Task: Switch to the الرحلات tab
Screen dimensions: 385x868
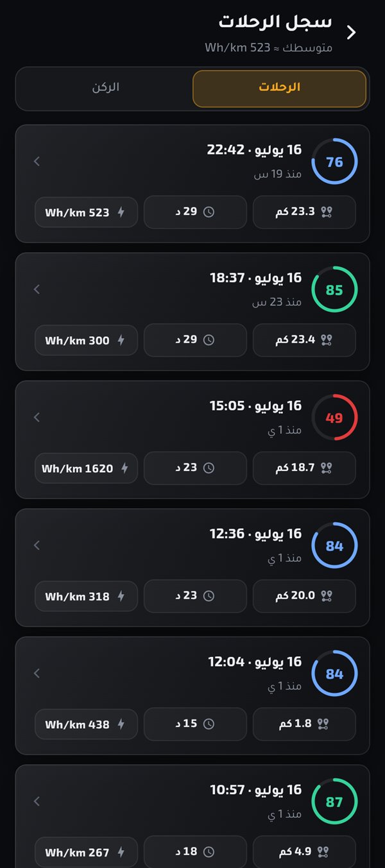Action: 279,89
